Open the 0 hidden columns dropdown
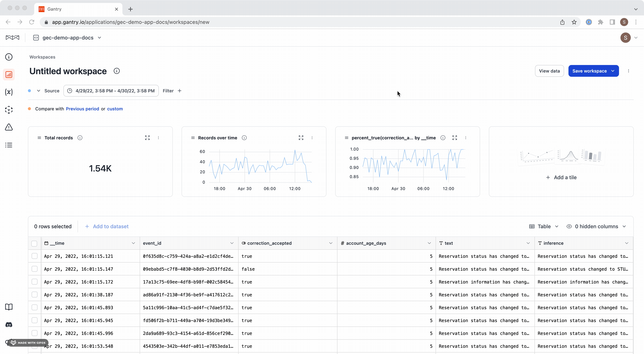644x354 pixels. 596,226
